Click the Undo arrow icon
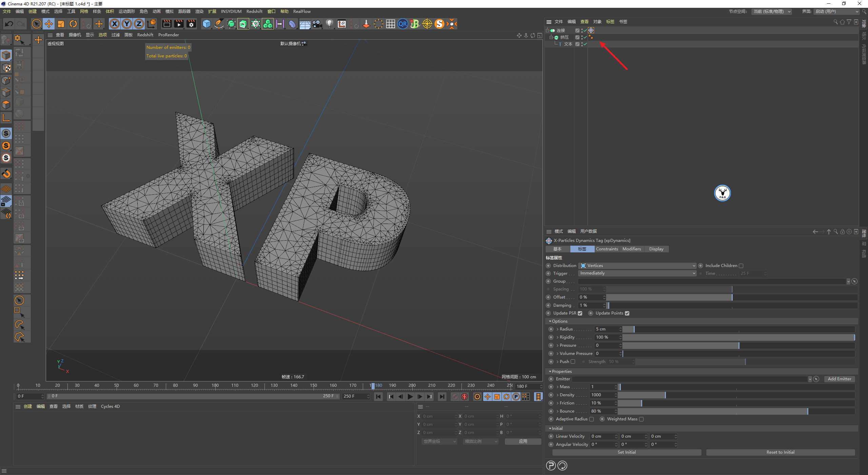 click(x=9, y=24)
